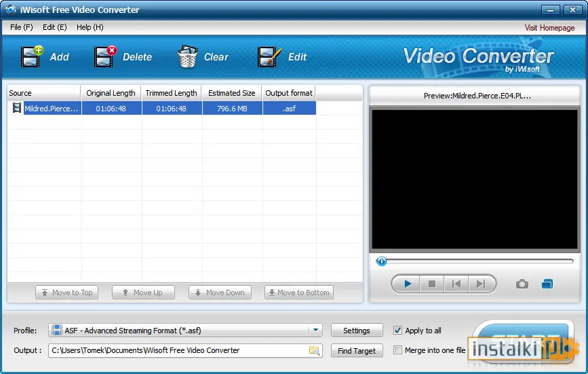Image resolution: width=588 pixels, height=374 pixels.
Task: Click the preview seek slider handle
Action: pyautogui.click(x=381, y=261)
